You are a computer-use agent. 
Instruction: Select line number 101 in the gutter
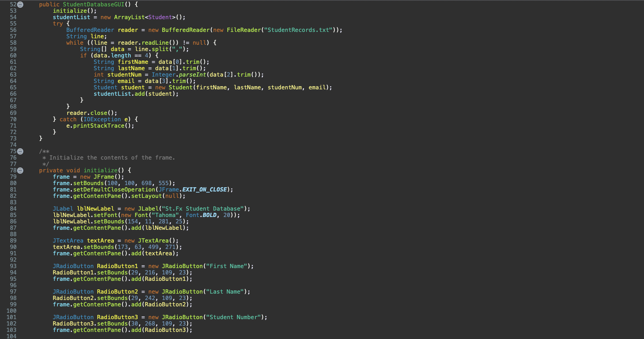click(11, 317)
